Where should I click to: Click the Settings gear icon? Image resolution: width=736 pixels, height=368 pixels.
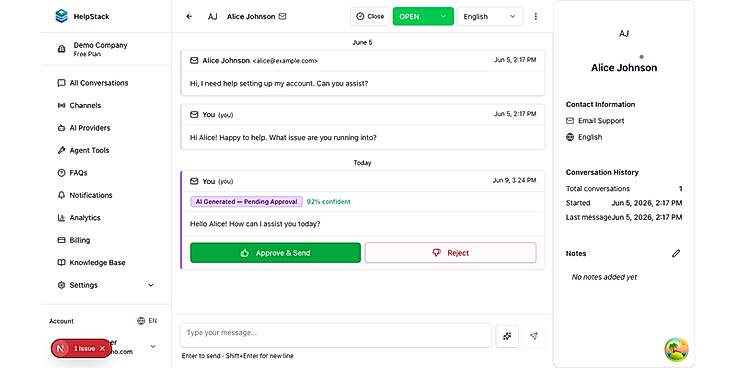61,285
